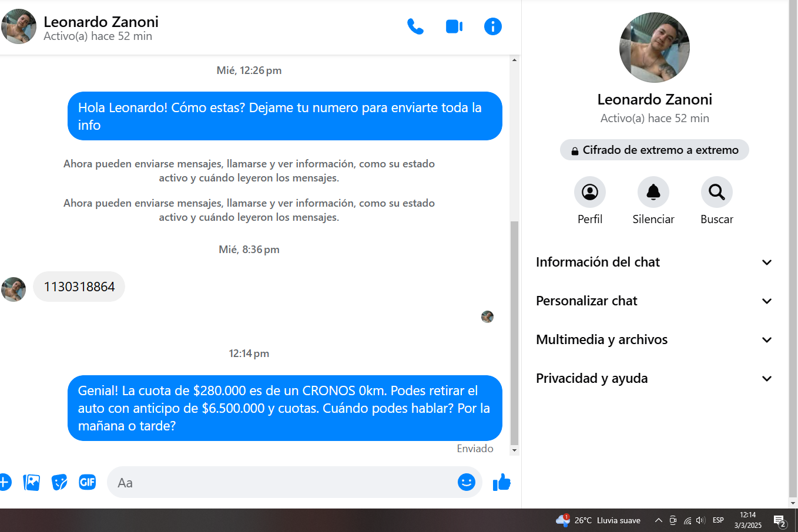The image size is (798, 532).
Task: Start a video call from chat header
Action: (454, 26)
